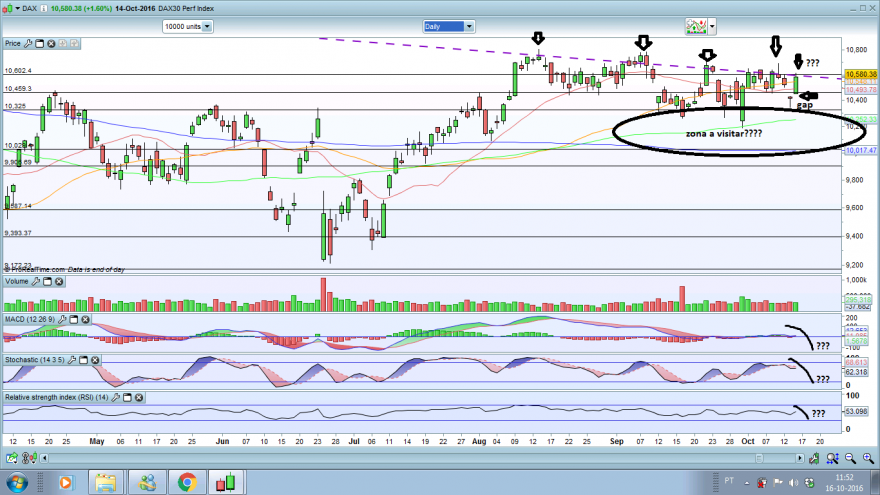Open MACD (12 26 9) settings wrench
This screenshot has width=880, height=495.
tap(62, 319)
